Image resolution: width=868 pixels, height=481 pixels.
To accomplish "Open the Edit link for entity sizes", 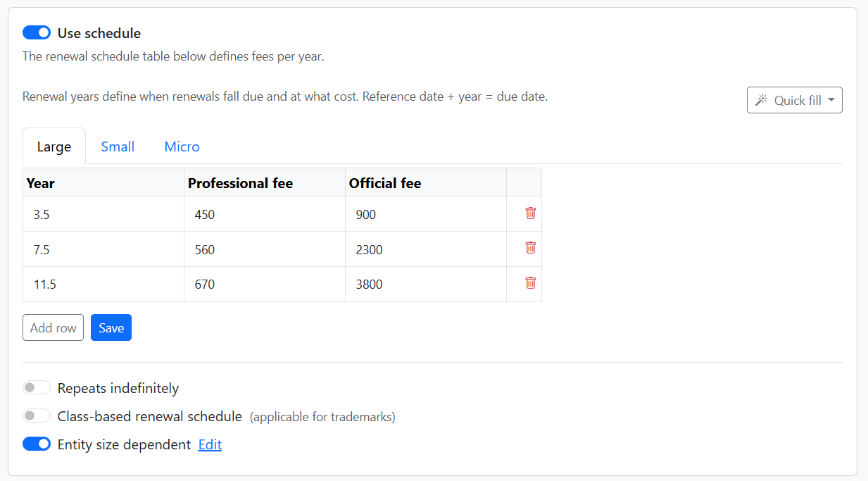I will coord(210,444).
